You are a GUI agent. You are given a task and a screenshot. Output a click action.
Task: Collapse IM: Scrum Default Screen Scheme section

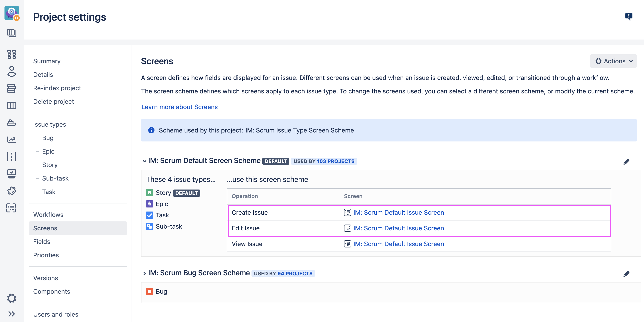tap(144, 161)
